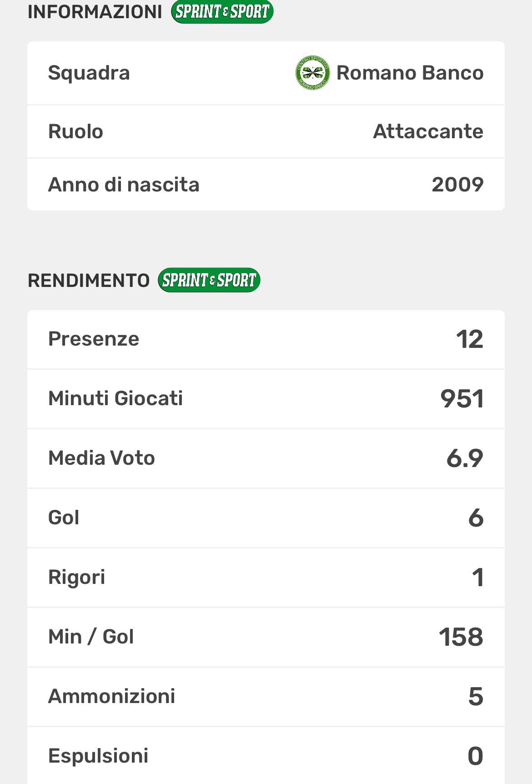Select the Squadra label

click(x=89, y=73)
